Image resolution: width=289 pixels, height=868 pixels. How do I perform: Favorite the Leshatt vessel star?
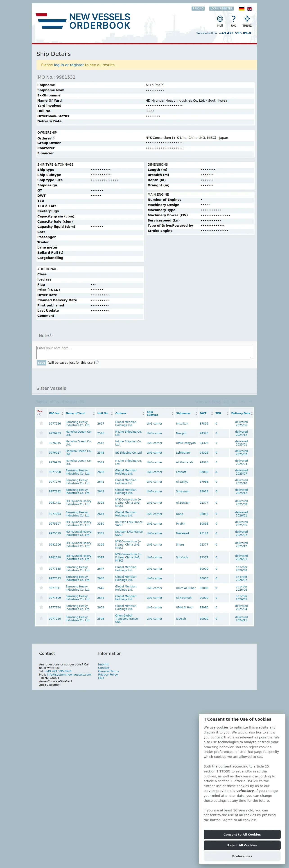pos(41,472)
